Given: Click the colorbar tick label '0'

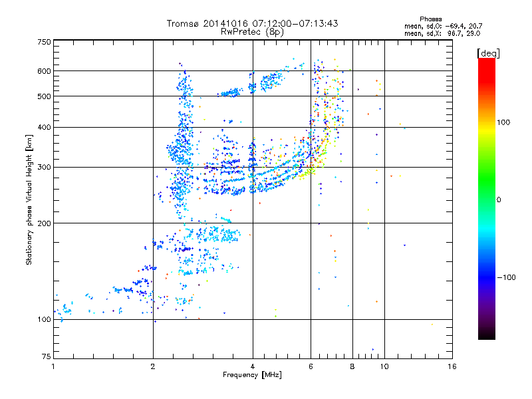Looking at the screenshot, I should tap(499, 200).
